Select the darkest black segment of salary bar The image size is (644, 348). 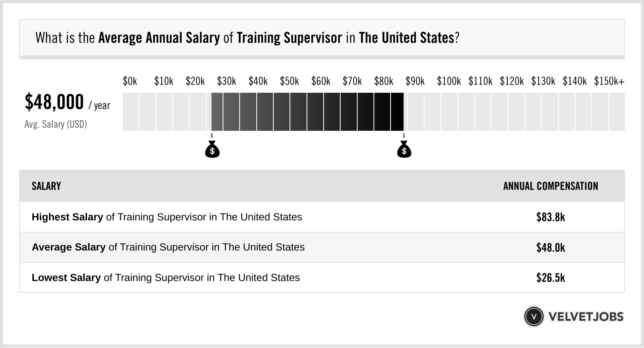pos(397,112)
